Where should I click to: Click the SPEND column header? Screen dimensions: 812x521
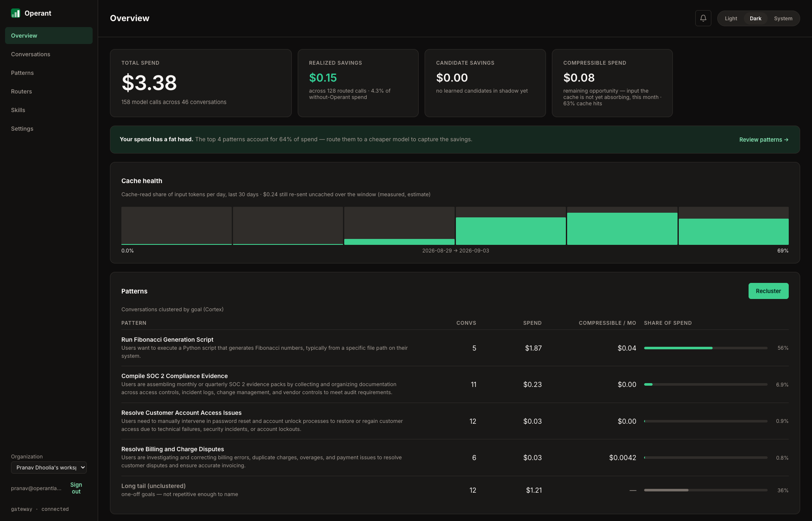[532, 323]
